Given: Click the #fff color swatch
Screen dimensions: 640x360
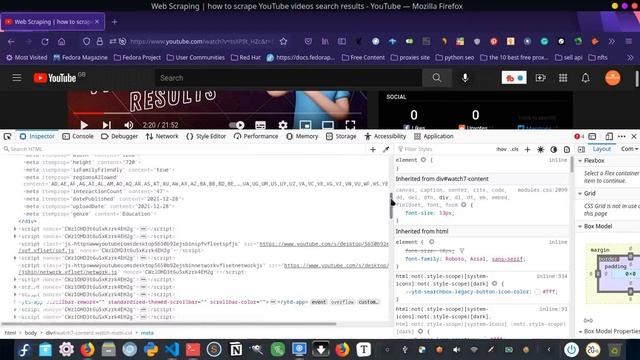Looking at the screenshot, I should tap(538, 292).
